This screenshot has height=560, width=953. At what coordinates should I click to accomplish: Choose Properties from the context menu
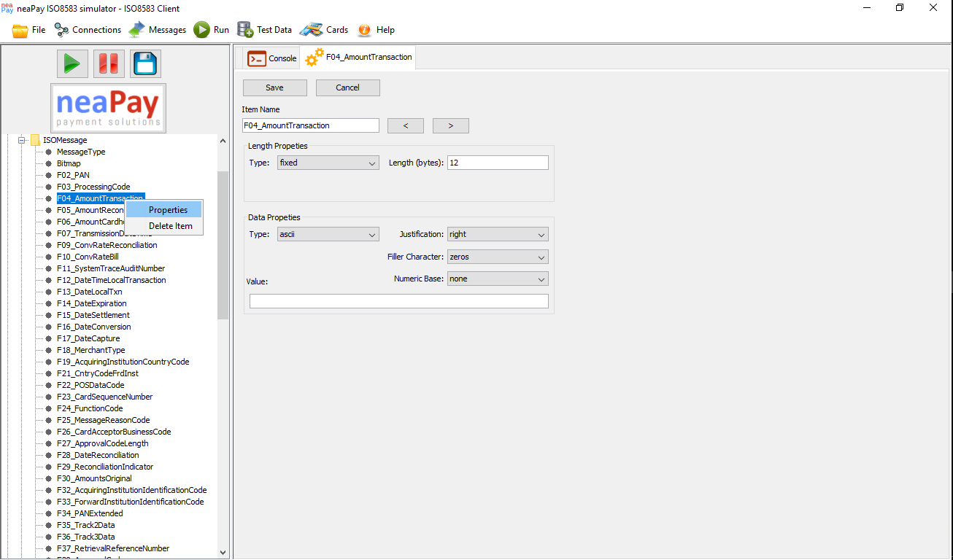(x=164, y=210)
